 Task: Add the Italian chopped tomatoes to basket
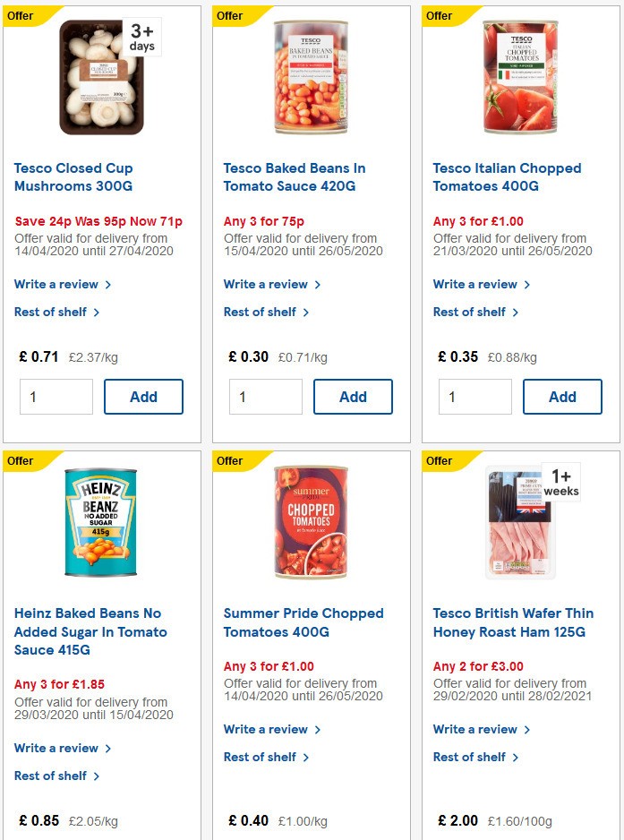point(562,397)
